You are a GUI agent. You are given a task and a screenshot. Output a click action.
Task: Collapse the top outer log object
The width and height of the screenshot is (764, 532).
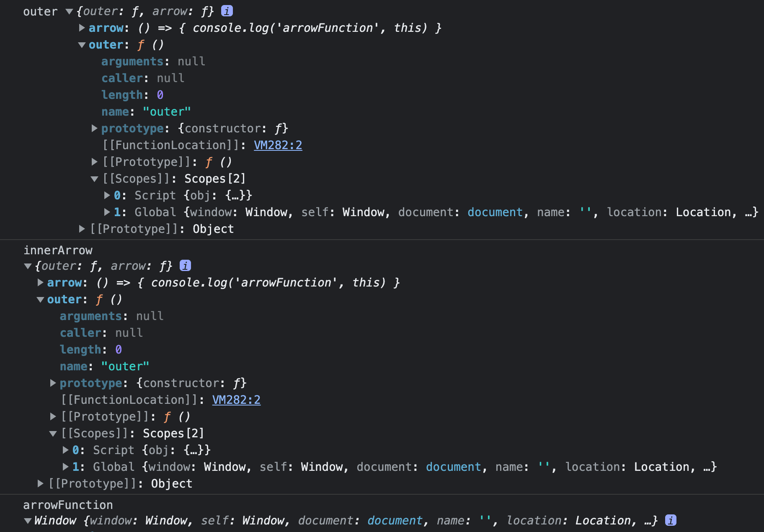click(x=70, y=12)
